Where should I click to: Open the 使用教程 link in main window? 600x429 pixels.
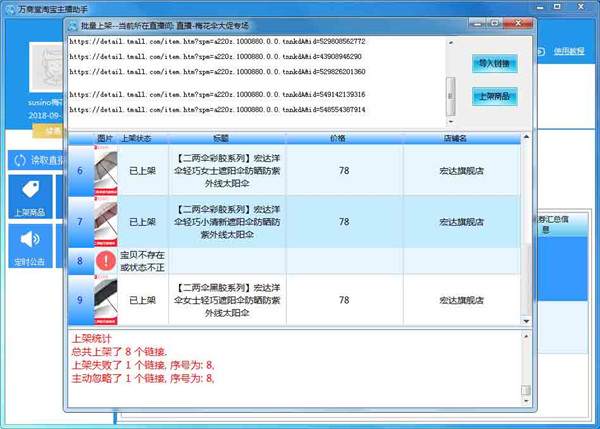tap(569, 51)
